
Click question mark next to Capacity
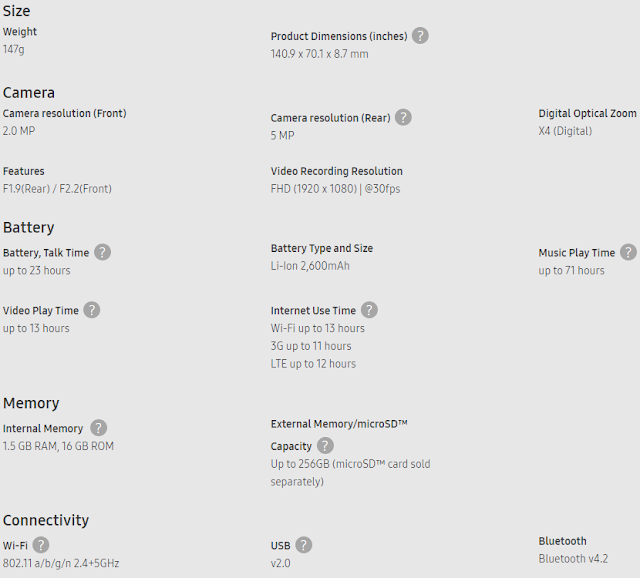click(x=325, y=446)
